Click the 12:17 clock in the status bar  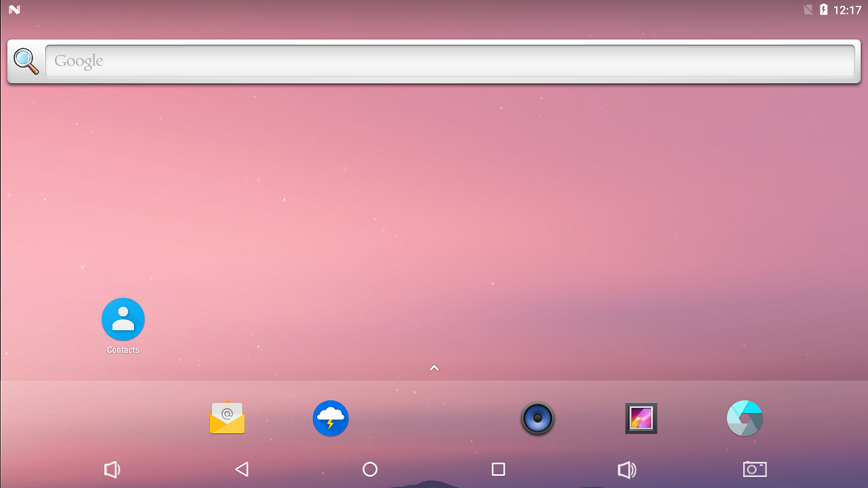pos(847,10)
